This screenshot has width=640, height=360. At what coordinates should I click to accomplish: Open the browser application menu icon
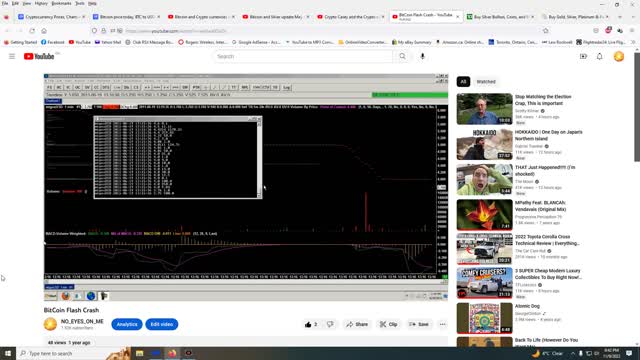[x=632, y=31]
